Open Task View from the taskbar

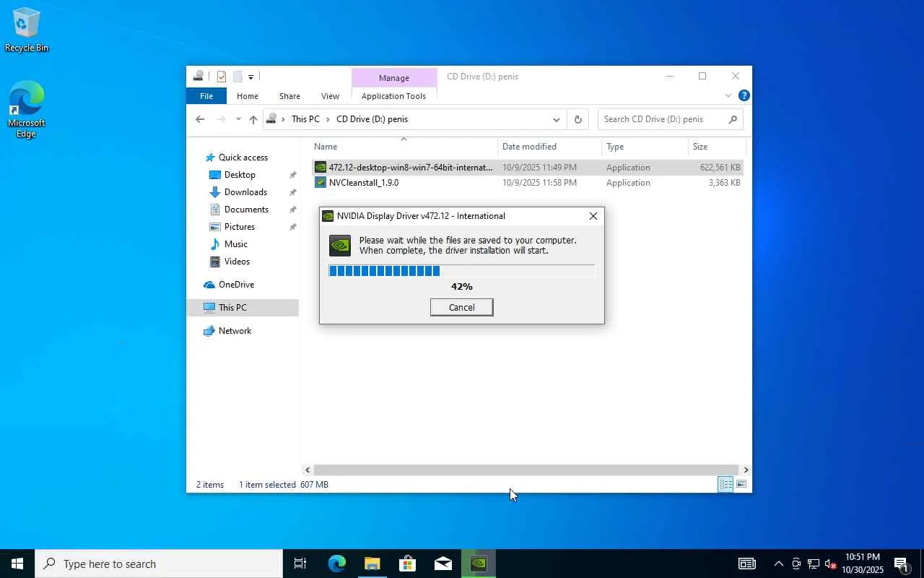(x=300, y=564)
